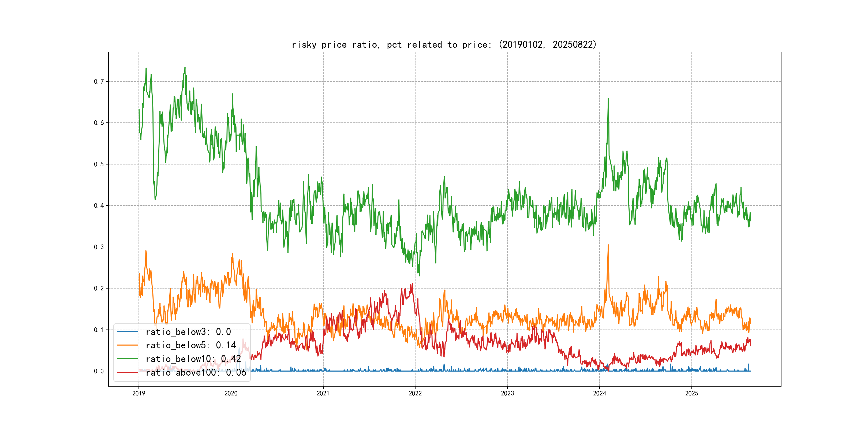The height and width of the screenshot is (434, 868).
Task: Click the 2021 x-axis tick label
Action: pos(323,393)
